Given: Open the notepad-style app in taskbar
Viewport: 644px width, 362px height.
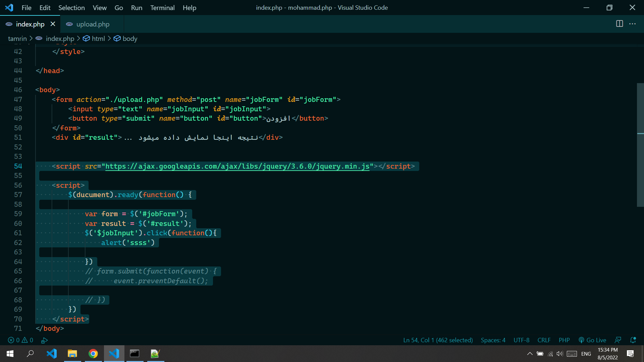Looking at the screenshot, I should tap(155, 354).
